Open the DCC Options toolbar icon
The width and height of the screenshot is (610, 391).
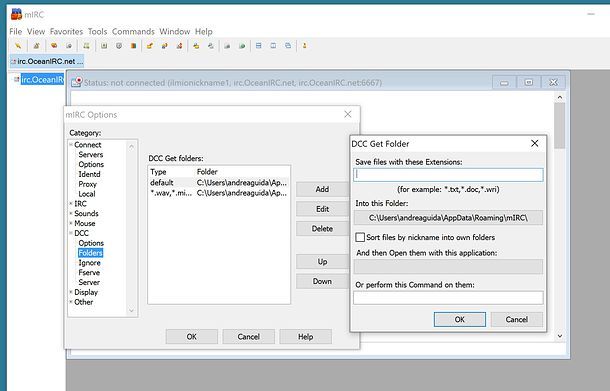[x=179, y=46]
